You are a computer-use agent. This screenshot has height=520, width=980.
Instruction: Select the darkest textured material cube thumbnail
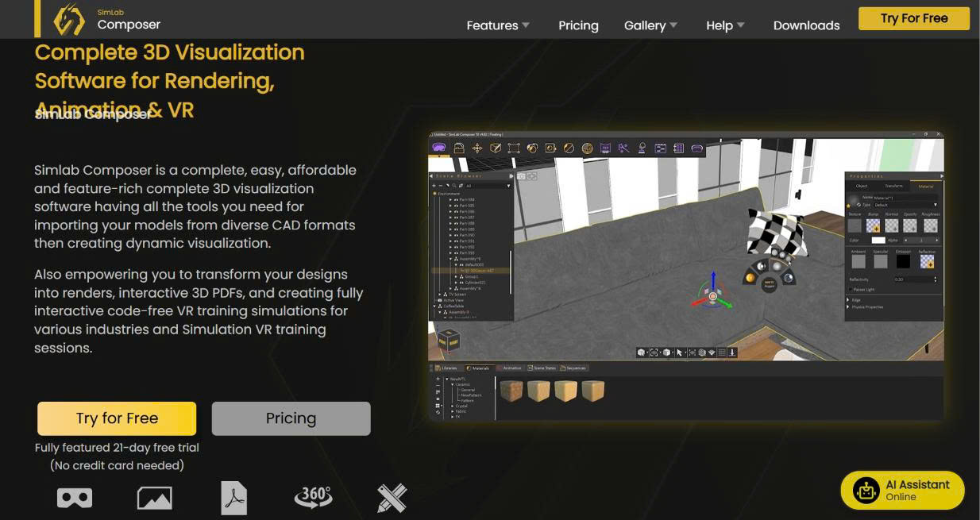point(511,390)
